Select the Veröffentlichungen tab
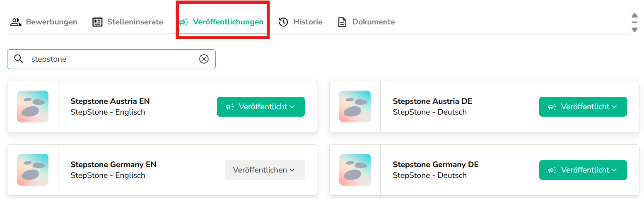Screen dimensions: 644x199 coord(221,22)
